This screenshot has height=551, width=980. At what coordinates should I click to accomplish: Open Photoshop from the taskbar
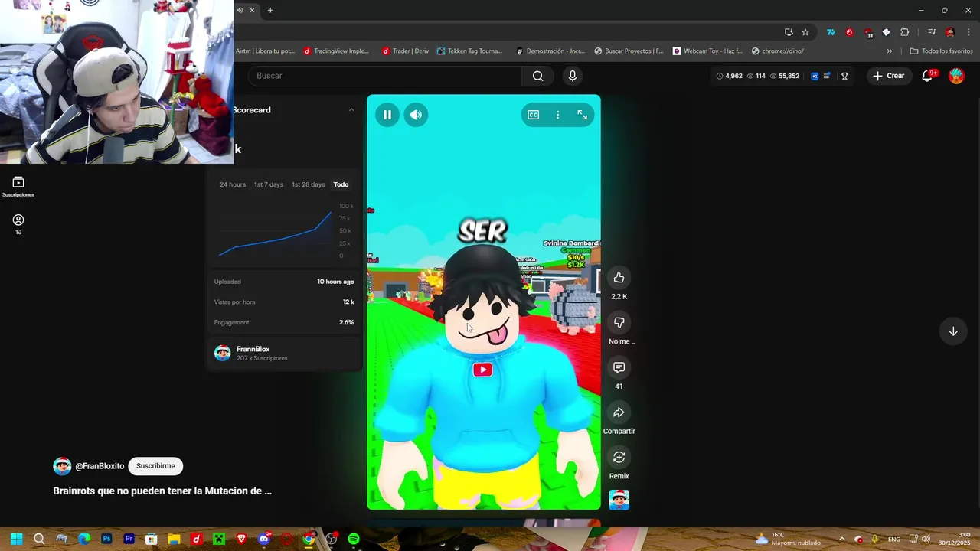(106, 540)
